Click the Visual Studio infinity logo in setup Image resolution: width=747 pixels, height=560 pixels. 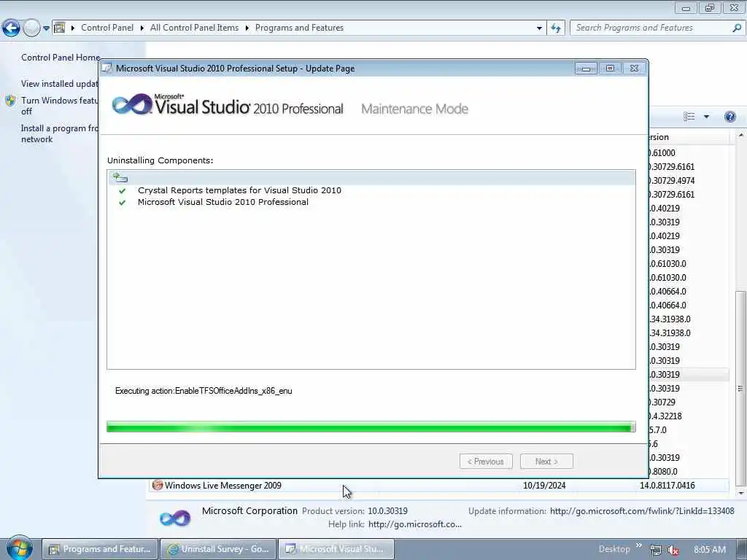coord(133,104)
